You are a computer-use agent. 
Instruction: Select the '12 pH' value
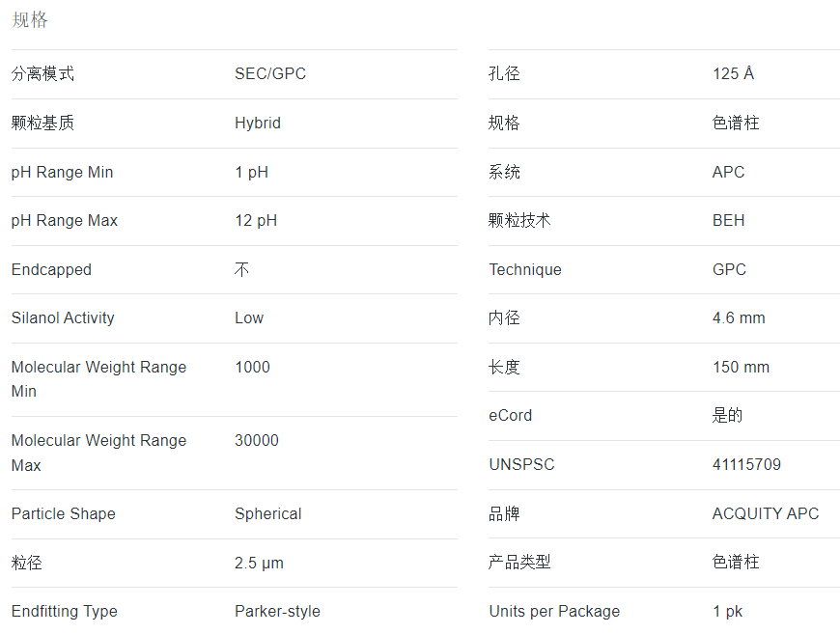[256, 221]
